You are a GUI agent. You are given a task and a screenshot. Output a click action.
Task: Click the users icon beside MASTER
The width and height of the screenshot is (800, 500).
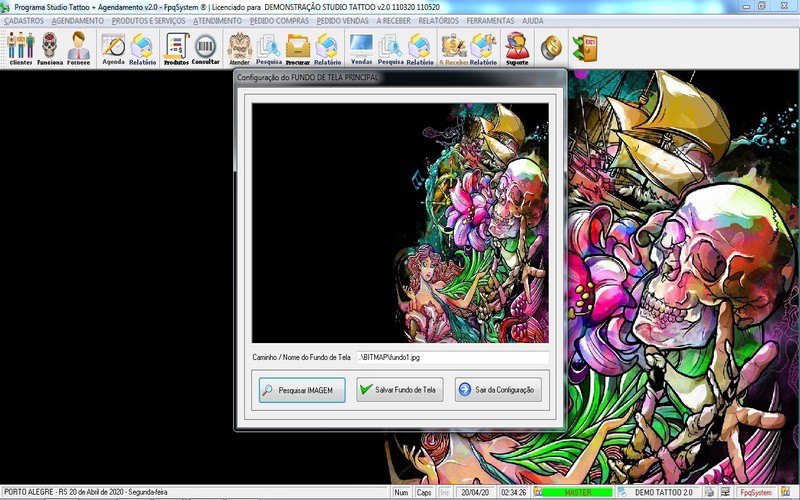coord(537,492)
